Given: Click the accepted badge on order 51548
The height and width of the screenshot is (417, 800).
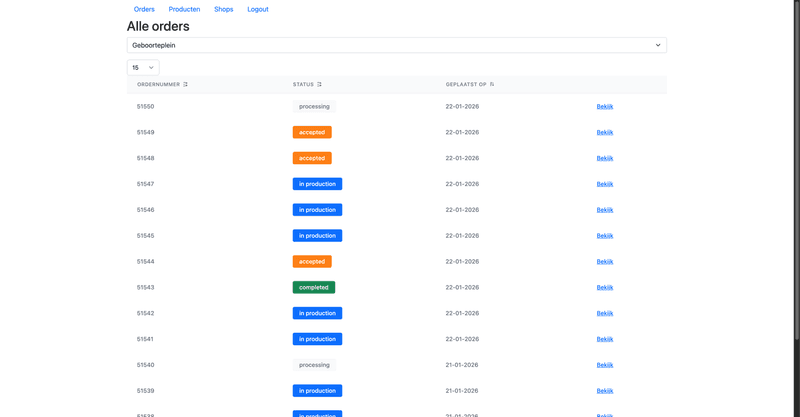Looking at the screenshot, I should click(312, 158).
